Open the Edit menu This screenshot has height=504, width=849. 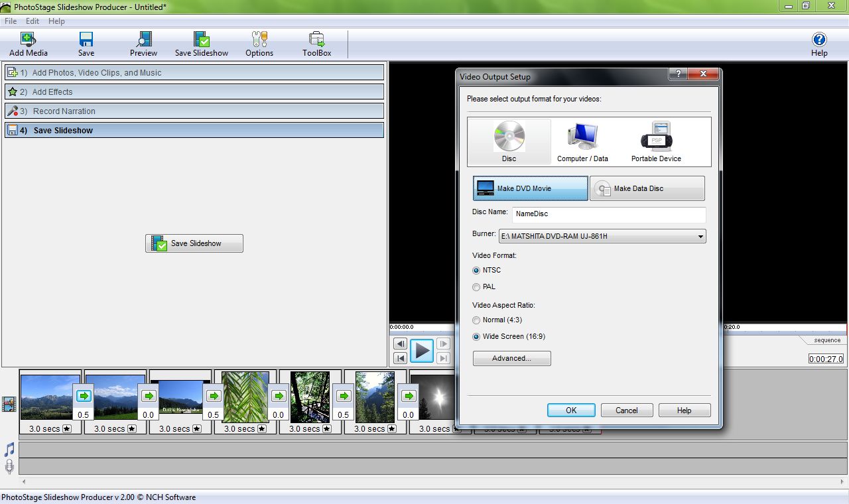coord(33,21)
